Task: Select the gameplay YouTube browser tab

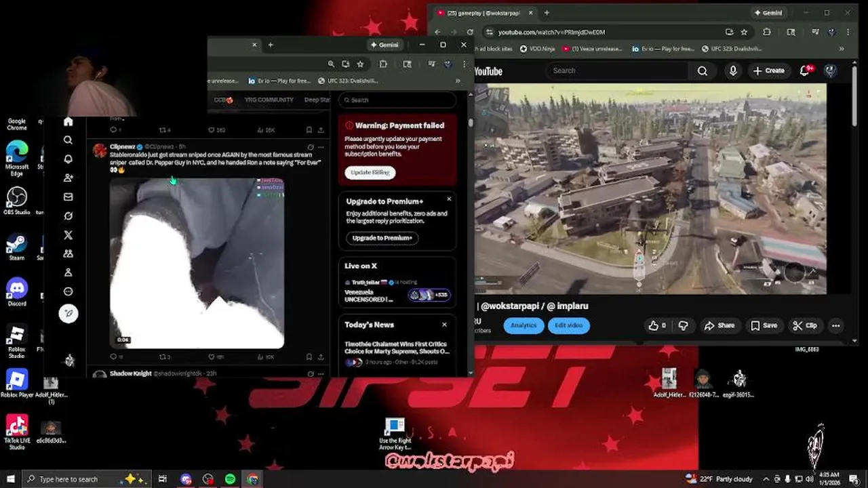Action: (x=485, y=12)
